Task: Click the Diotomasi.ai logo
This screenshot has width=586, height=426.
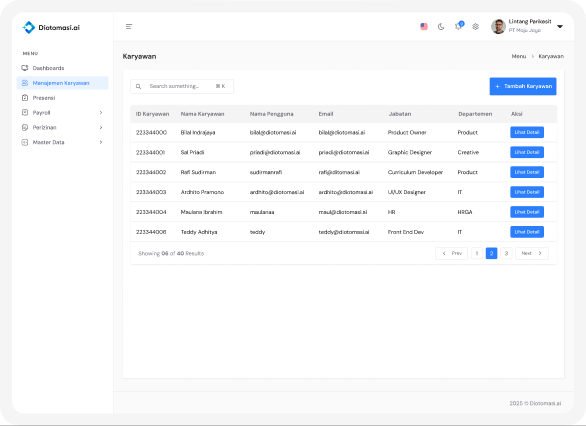Action: pos(51,27)
